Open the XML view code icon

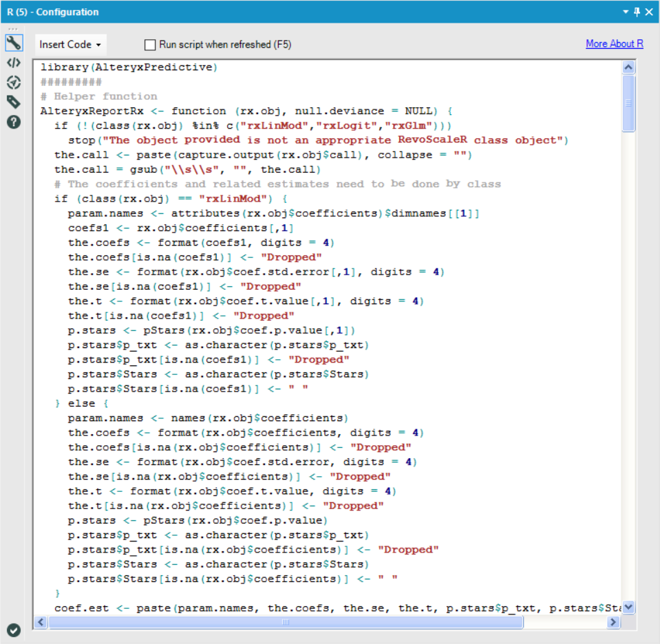point(14,63)
